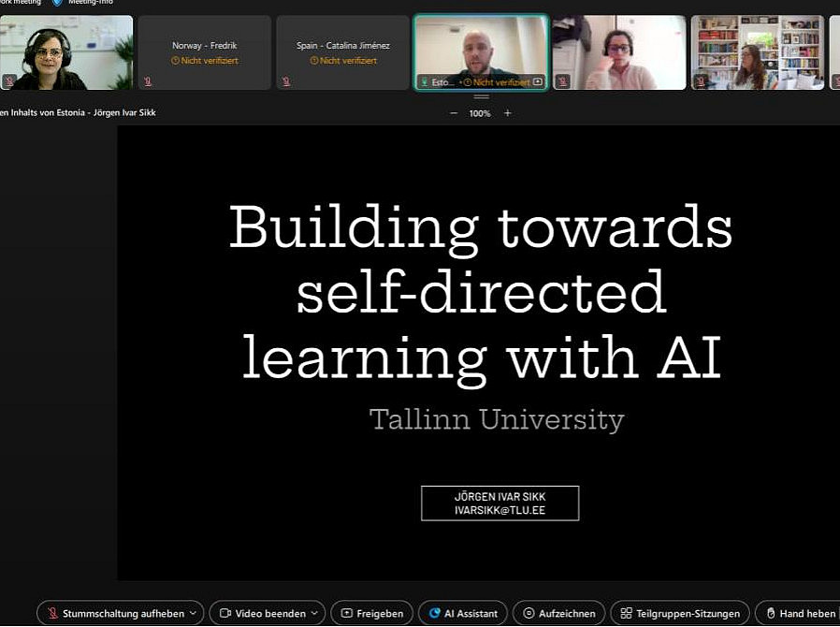
Task: Click Nicht verifiziert under Norway - Fredrik
Action: (205, 61)
